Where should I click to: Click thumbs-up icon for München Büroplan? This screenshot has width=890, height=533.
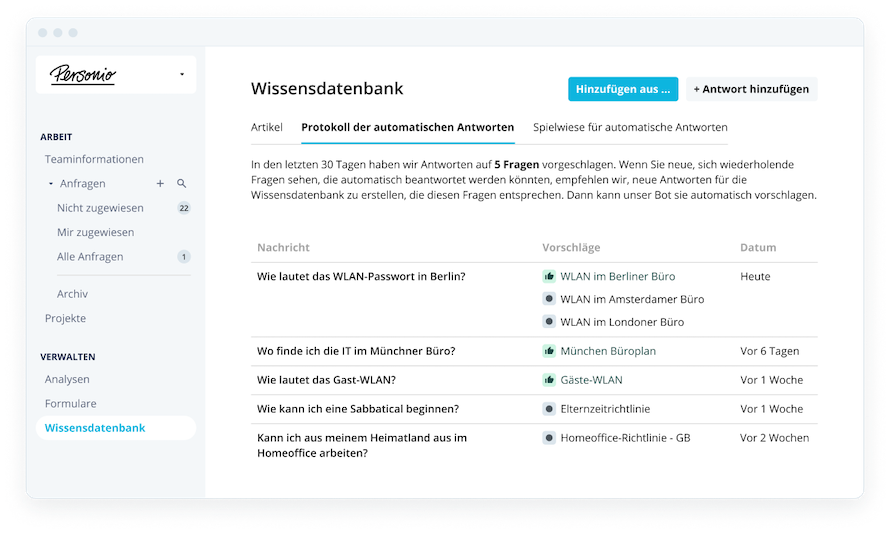click(x=549, y=351)
